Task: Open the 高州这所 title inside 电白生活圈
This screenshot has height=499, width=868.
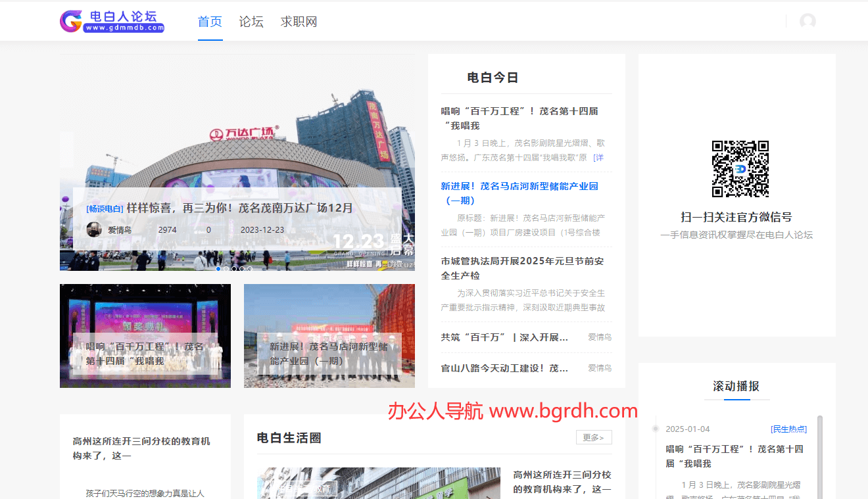Action: [x=562, y=482]
